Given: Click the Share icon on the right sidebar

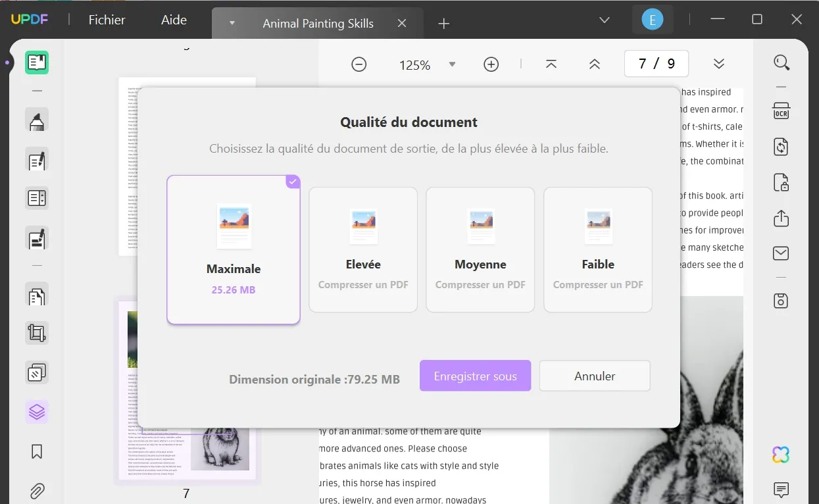Looking at the screenshot, I should 781,218.
